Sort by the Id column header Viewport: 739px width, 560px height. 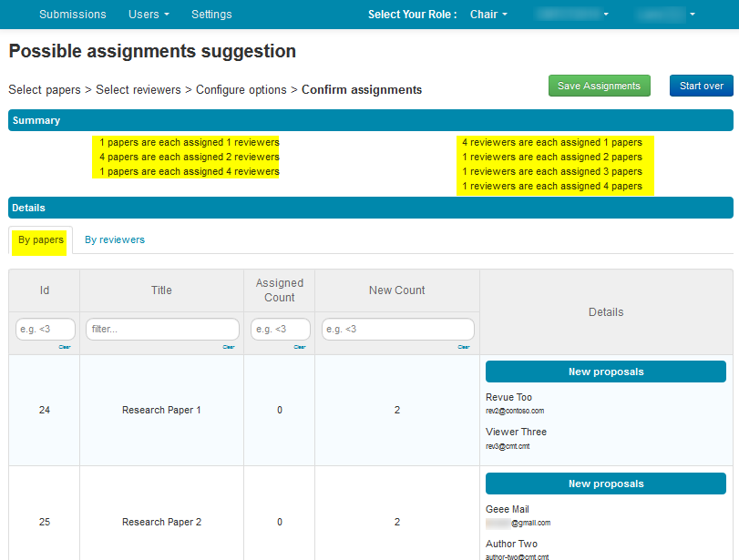(45, 290)
